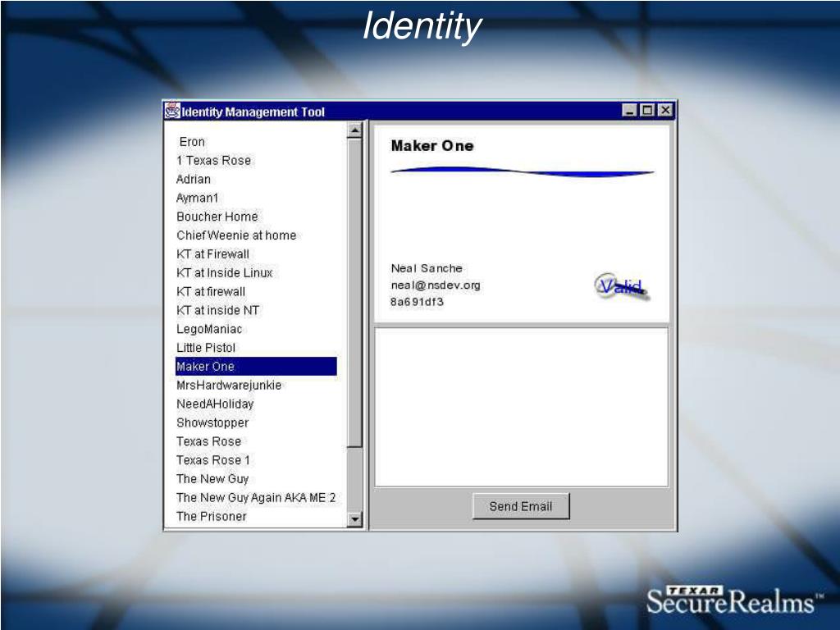840x630 pixels.
Task: Pick the Ayman1 identity
Action: click(197, 199)
